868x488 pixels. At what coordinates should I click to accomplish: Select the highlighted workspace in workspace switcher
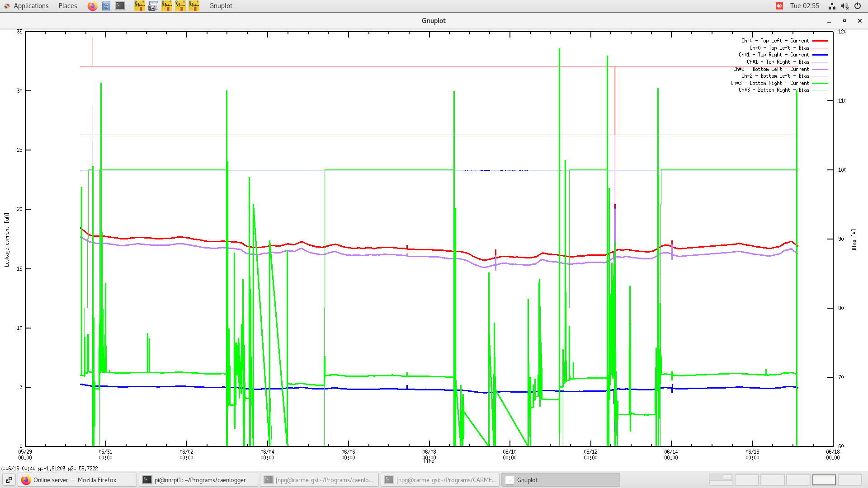pos(824,480)
